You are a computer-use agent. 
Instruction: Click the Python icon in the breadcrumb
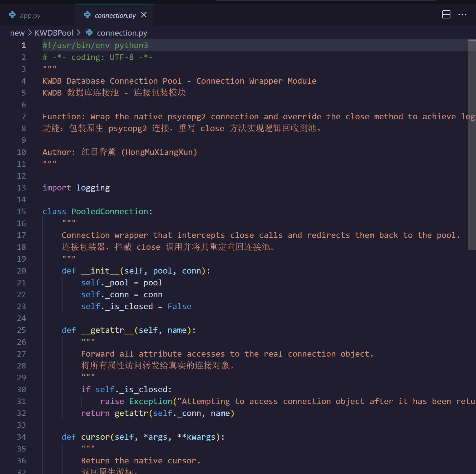click(x=89, y=32)
